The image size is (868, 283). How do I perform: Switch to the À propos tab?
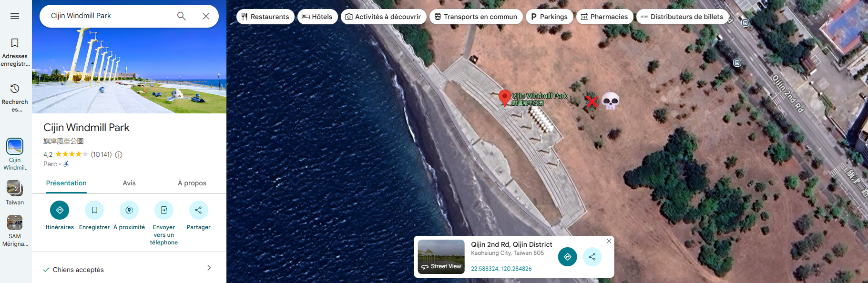(192, 183)
